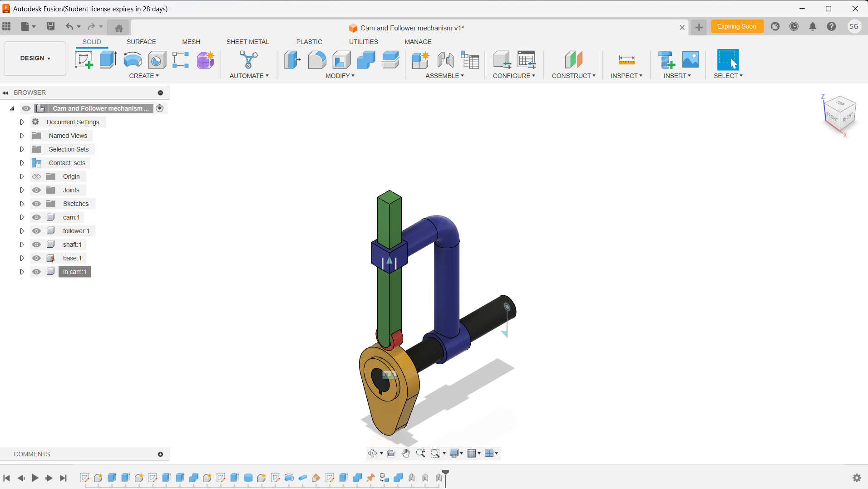Select the Shell tool

click(x=341, y=59)
